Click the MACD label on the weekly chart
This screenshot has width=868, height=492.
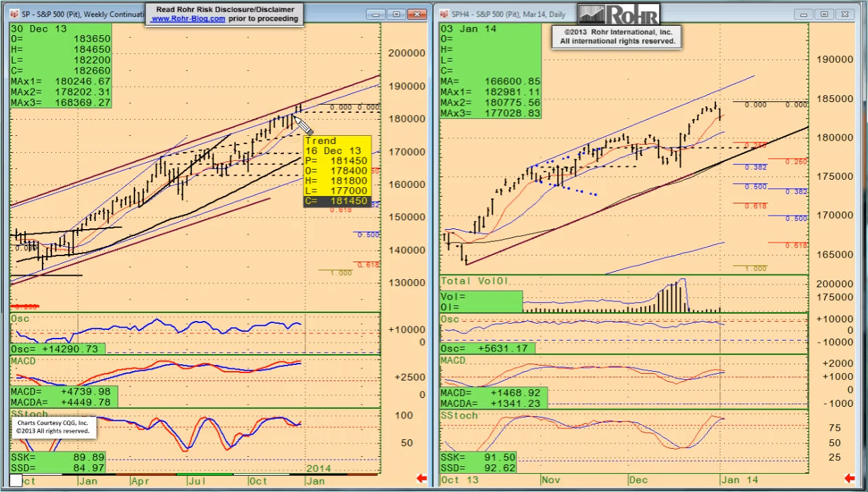click(x=23, y=362)
